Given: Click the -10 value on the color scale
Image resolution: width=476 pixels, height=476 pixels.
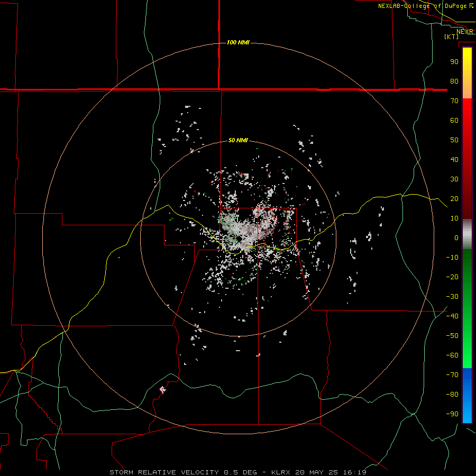Looking at the screenshot, I should point(452,258).
